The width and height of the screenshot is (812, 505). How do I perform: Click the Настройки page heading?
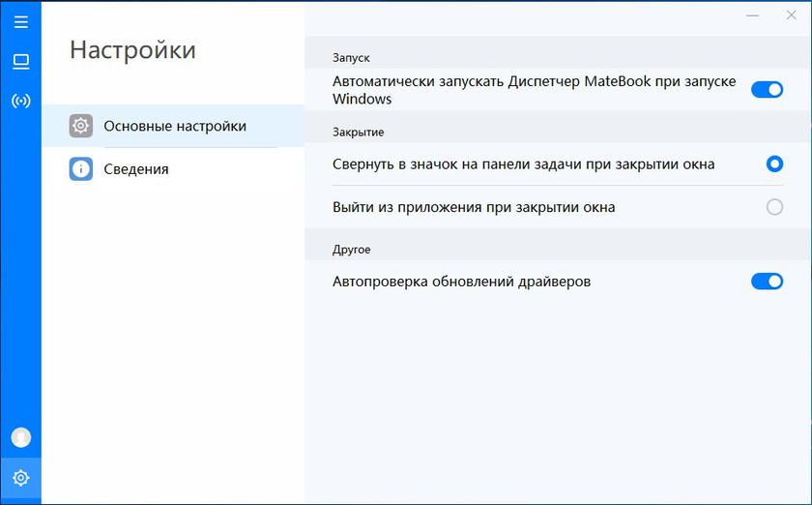coord(132,50)
